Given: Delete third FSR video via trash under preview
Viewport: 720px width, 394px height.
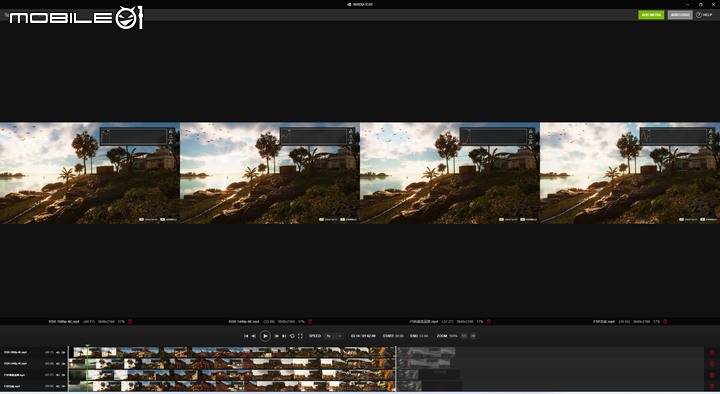Looking at the screenshot, I should coord(489,321).
